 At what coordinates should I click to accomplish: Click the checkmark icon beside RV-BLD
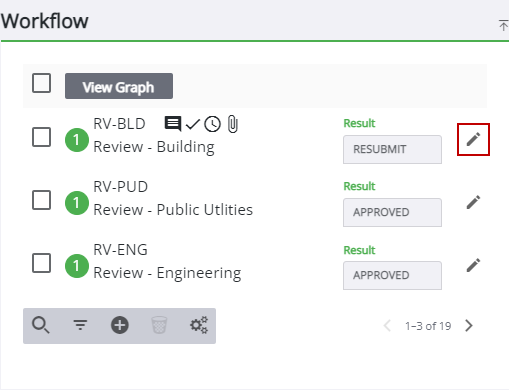tap(193, 124)
